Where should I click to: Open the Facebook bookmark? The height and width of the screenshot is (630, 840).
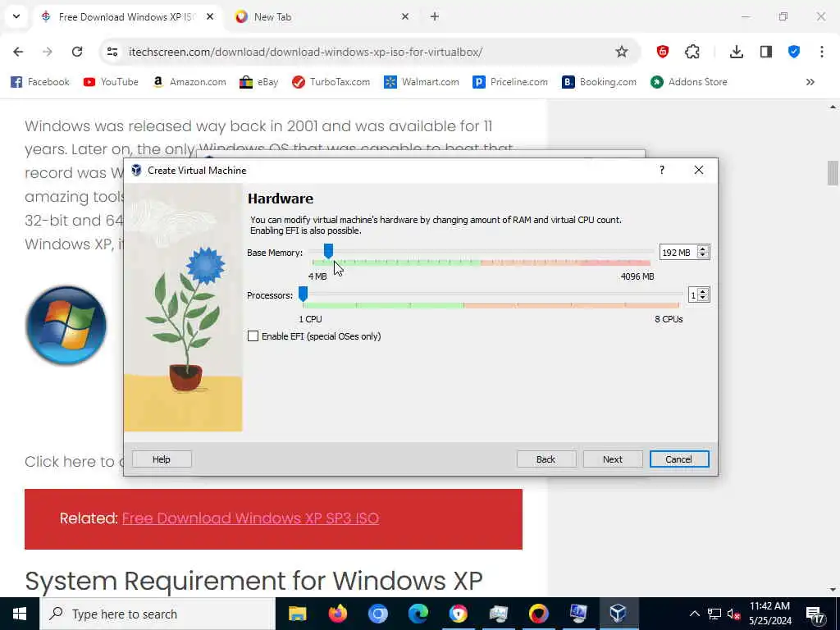pos(40,82)
